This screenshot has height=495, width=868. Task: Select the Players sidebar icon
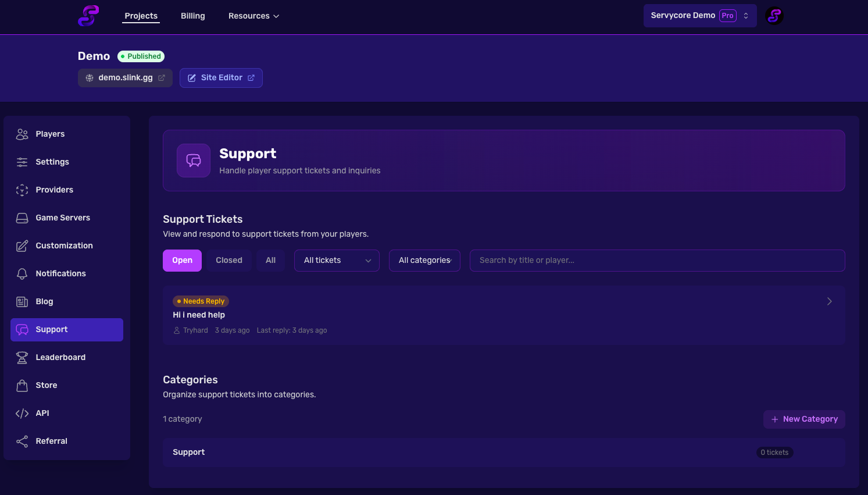[x=22, y=134]
